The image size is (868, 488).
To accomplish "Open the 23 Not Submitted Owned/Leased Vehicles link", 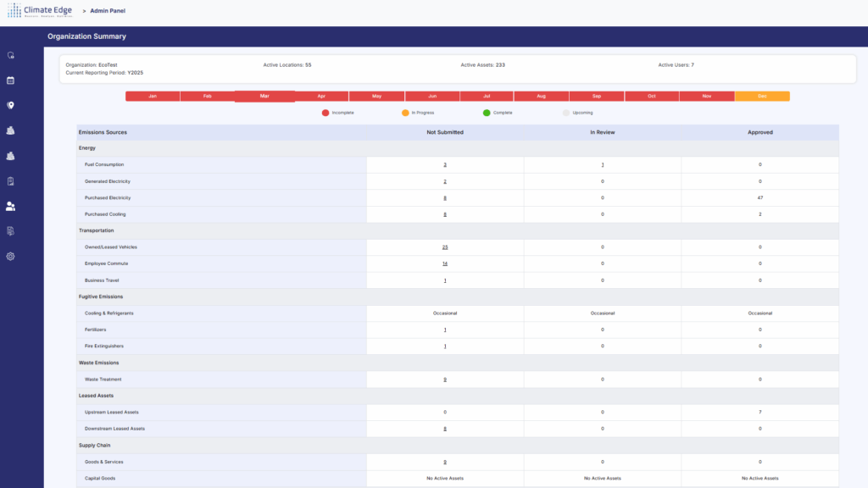I will point(444,247).
